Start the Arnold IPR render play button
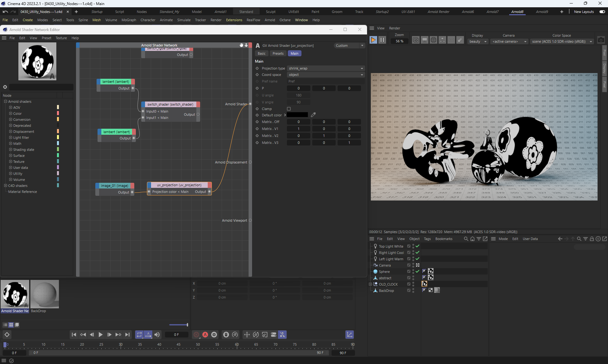The image size is (608, 364). pyautogui.click(x=373, y=40)
